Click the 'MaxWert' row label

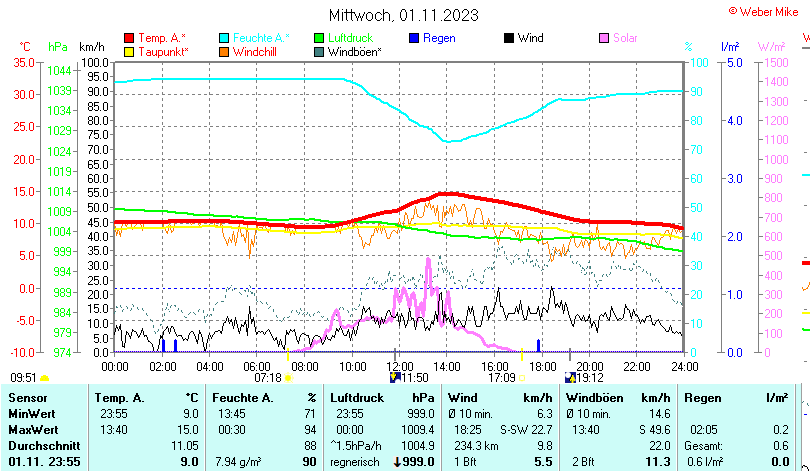click(x=33, y=430)
